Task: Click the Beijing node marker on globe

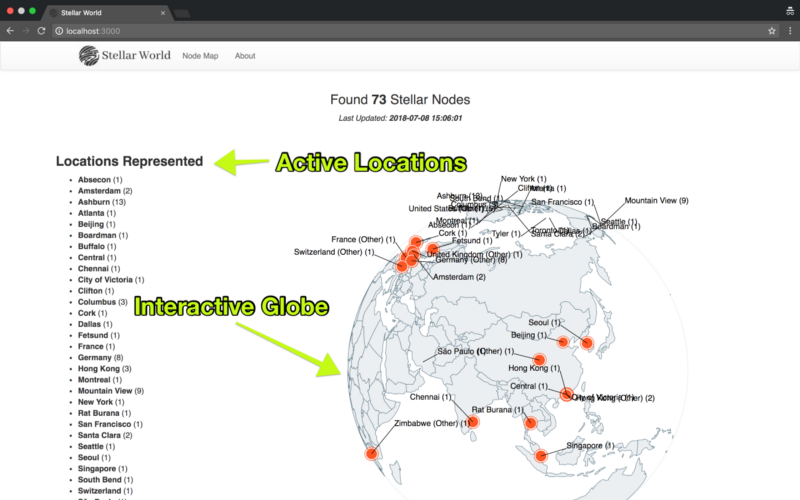Action: (x=563, y=342)
